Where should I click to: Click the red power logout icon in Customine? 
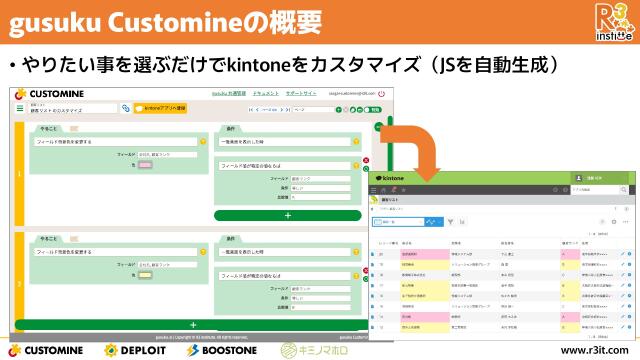point(381,94)
